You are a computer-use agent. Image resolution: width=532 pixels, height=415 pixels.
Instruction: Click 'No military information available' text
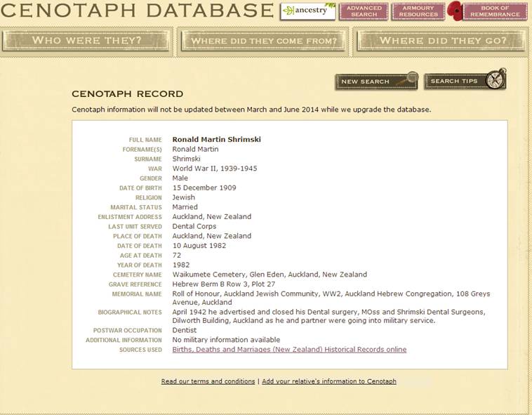click(x=226, y=340)
